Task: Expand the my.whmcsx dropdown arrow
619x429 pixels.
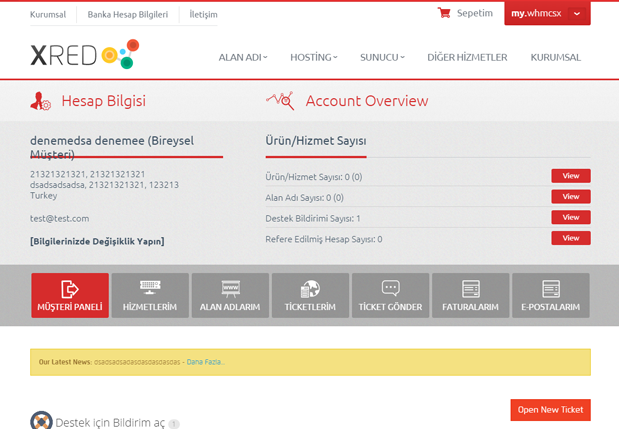Action: [x=577, y=14]
